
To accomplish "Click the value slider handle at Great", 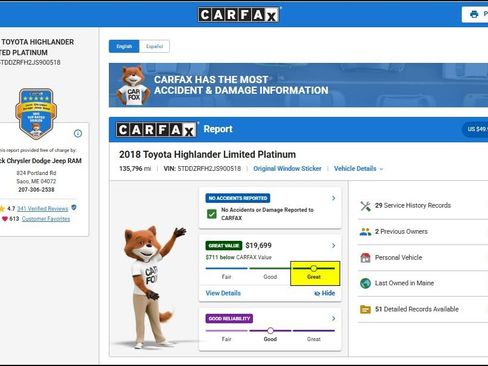I will click(x=313, y=268).
